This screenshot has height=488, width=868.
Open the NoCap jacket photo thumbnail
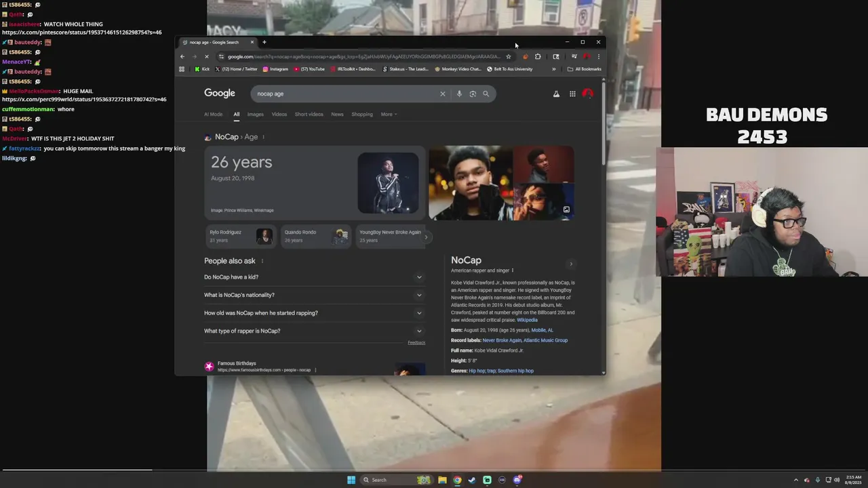pyautogui.click(x=388, y=183)
